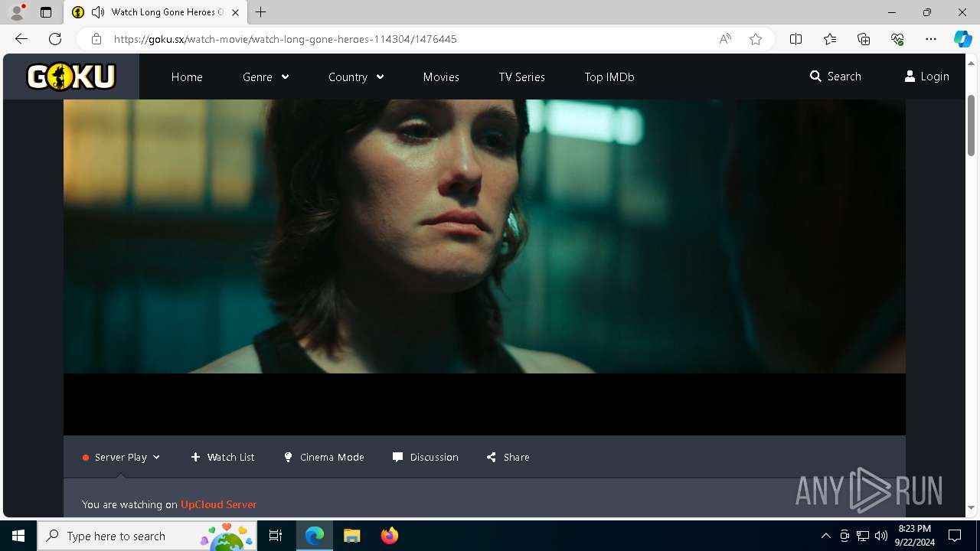Click the taskbar search box
Viewport: 980px width, 551px height.
[x=147, y=536]
